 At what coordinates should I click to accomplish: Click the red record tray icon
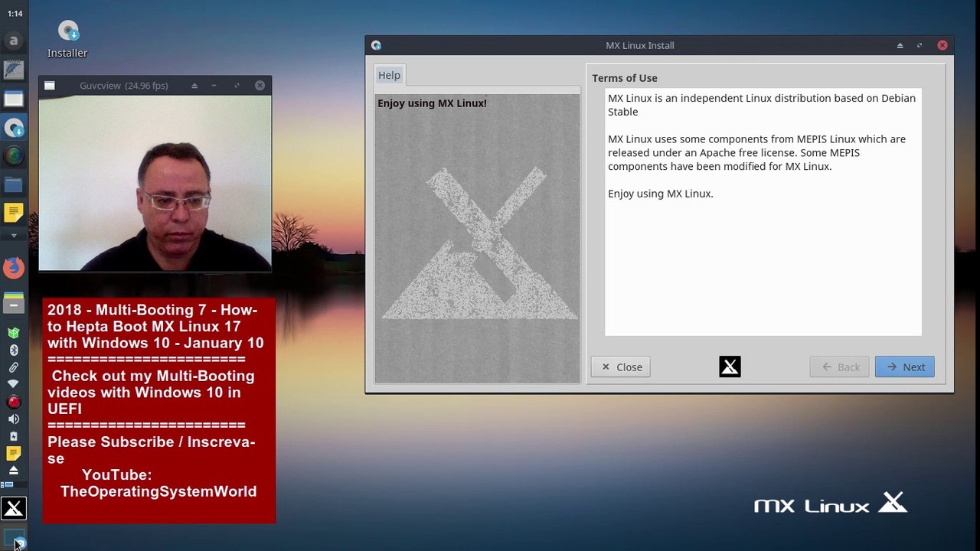point(14,402)
